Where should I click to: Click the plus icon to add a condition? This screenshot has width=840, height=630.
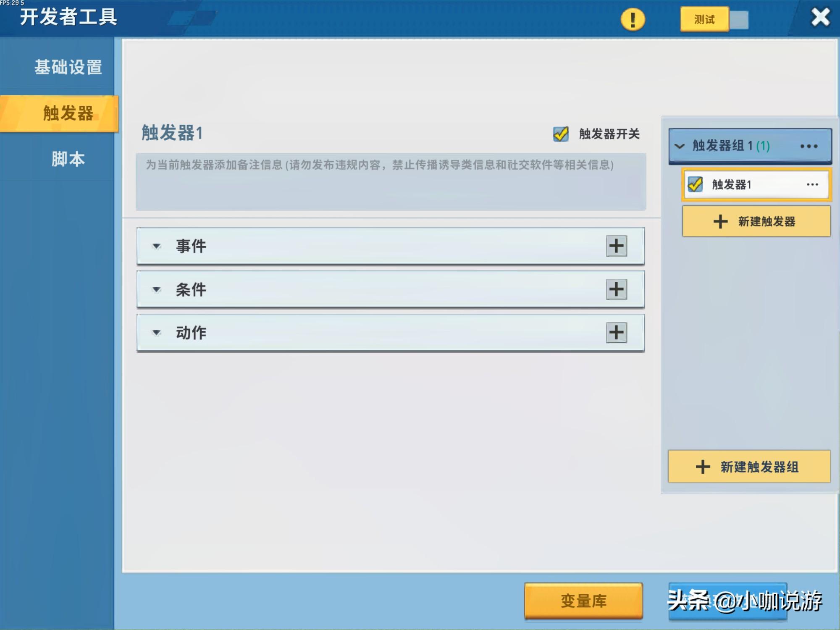click(x=616, y=290)
